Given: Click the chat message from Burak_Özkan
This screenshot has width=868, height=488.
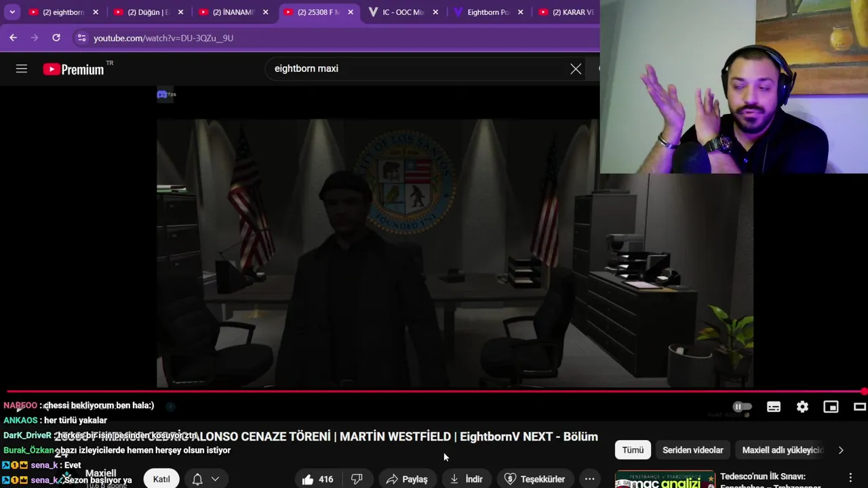Looking at the screenshot, I should point(117,450).
